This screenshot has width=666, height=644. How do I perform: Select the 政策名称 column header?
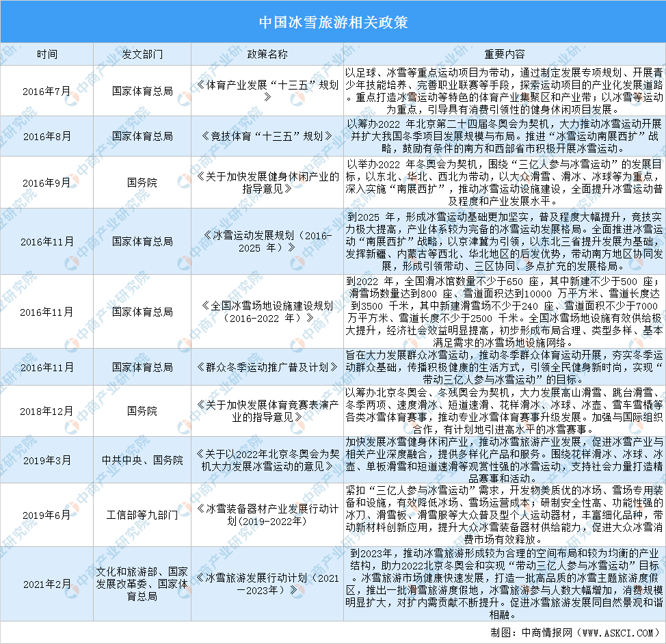tap(267, 55)
